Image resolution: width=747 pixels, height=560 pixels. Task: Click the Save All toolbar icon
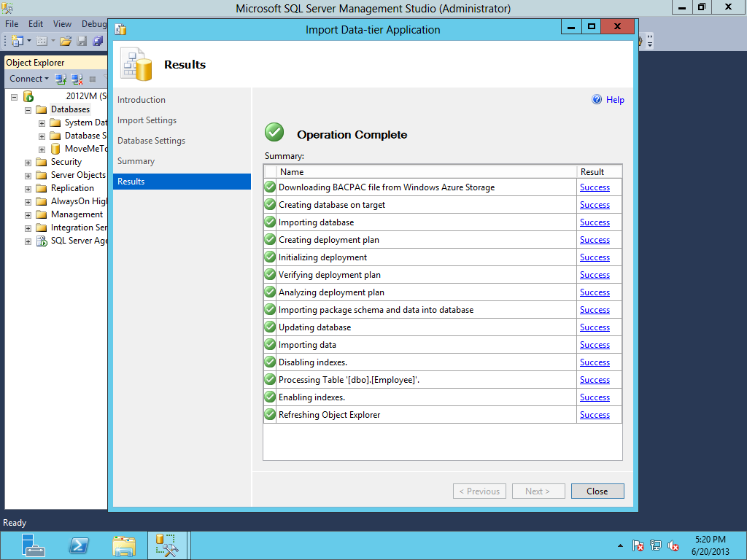(97, 41)
